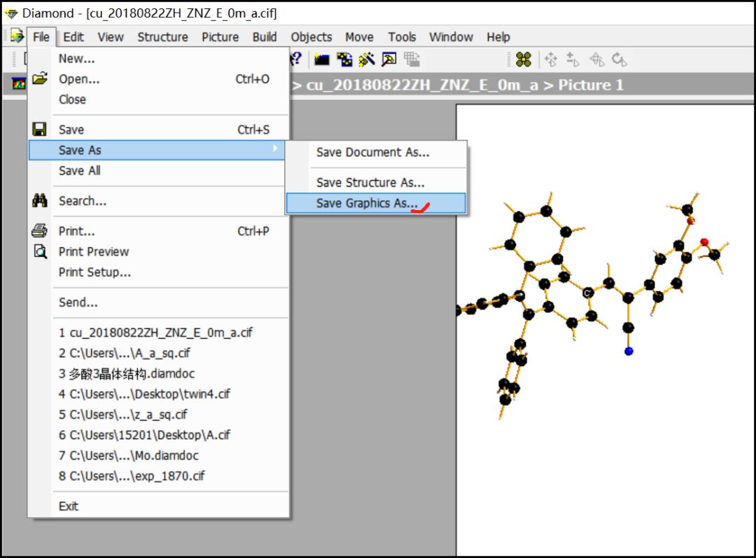Click the greyed rotate arrow toolbar icon
This screenshot has width=756, height=558.
pos(619,60)
